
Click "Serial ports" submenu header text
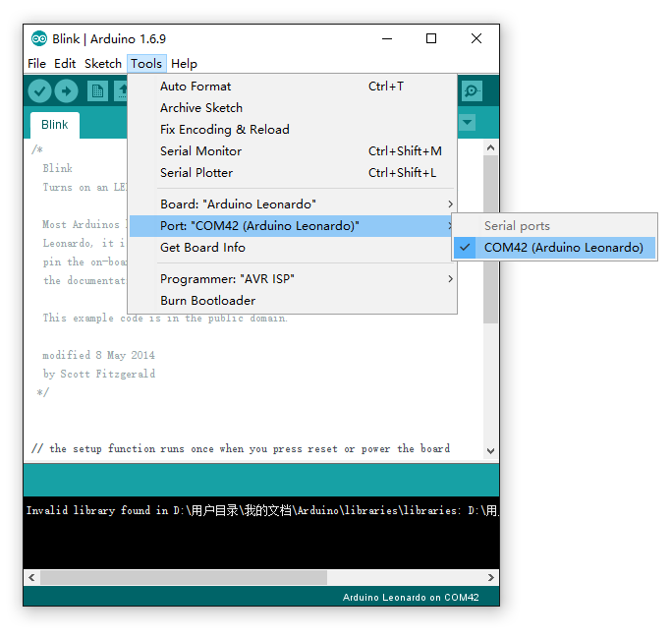(x=517, y=226)
